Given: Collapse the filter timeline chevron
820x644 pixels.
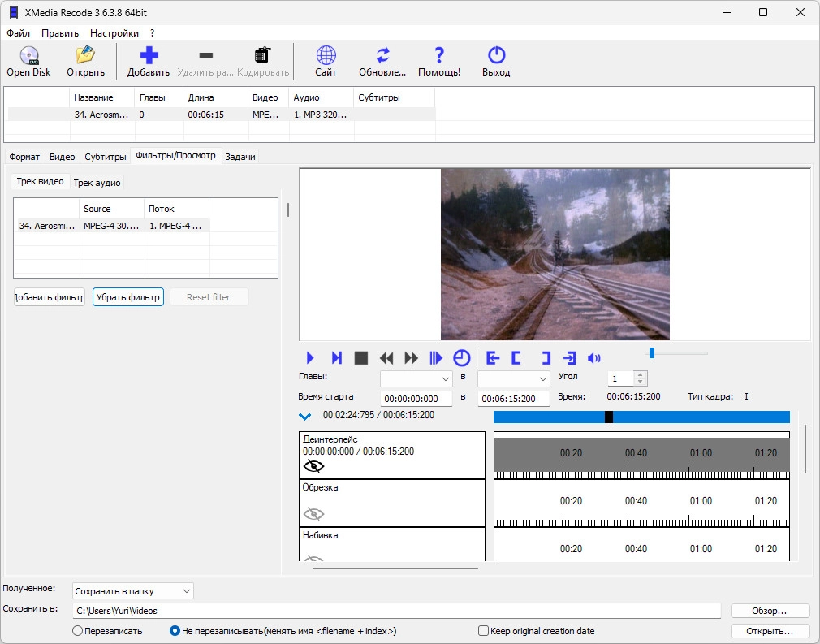Looking at the screenshot, I should pos(305,417).
